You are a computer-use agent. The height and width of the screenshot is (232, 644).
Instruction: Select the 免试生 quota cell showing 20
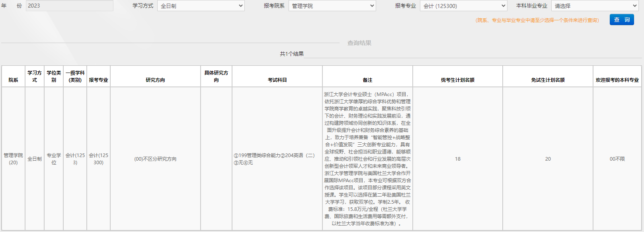548,159
